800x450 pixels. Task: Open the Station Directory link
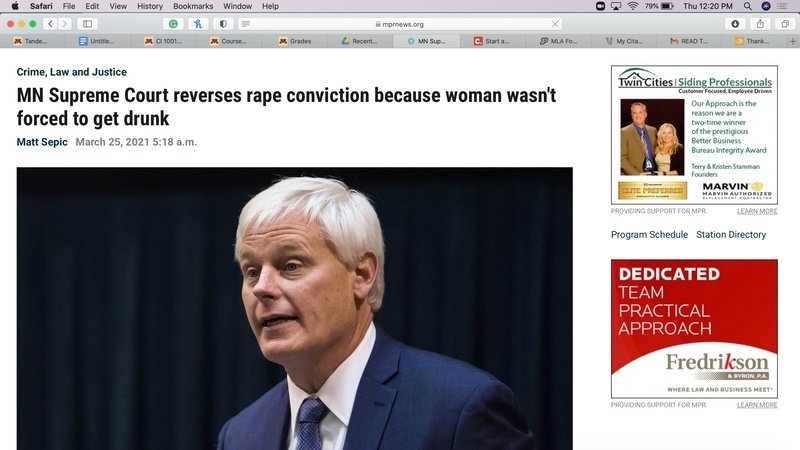point(731,235)
